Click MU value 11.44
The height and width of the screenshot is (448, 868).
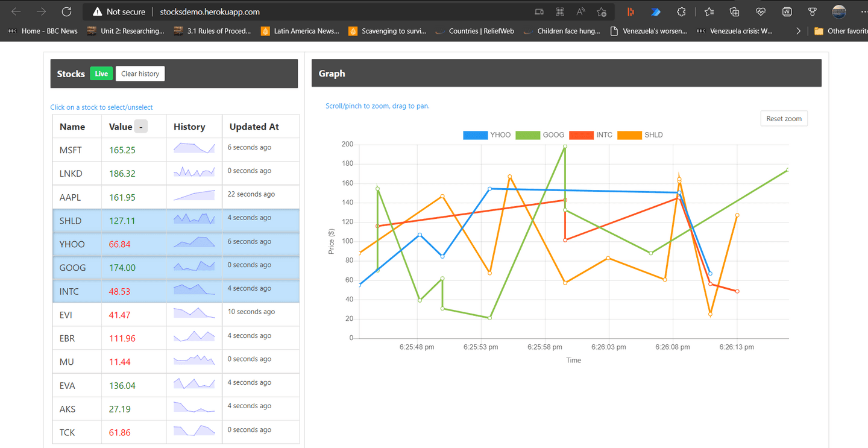[x=120, y=362]
